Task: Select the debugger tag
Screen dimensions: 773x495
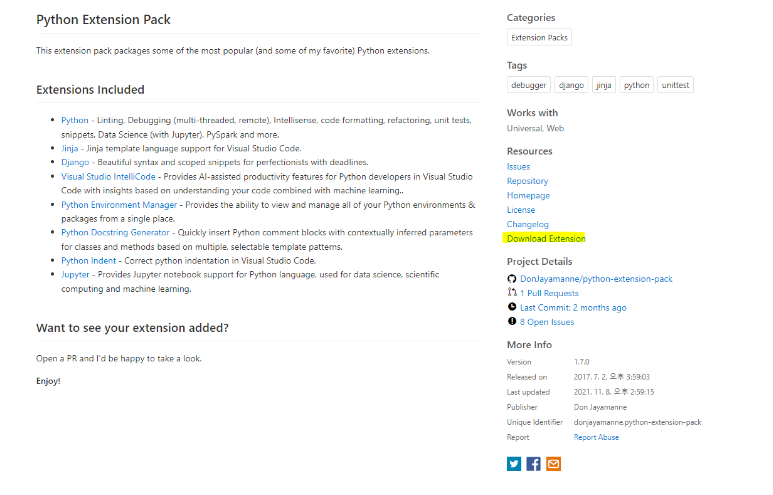Action: pos(528,85)
